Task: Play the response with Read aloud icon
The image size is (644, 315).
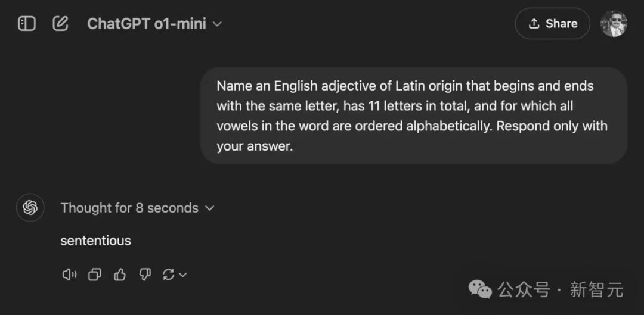Action: coord(69,275)
